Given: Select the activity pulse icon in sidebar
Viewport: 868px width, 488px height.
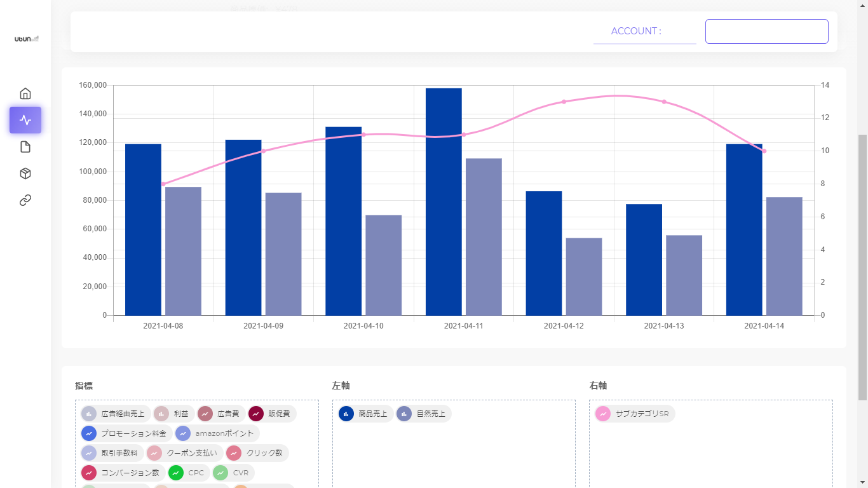Looking at the screenshot, I should click(x=25, y=120).
